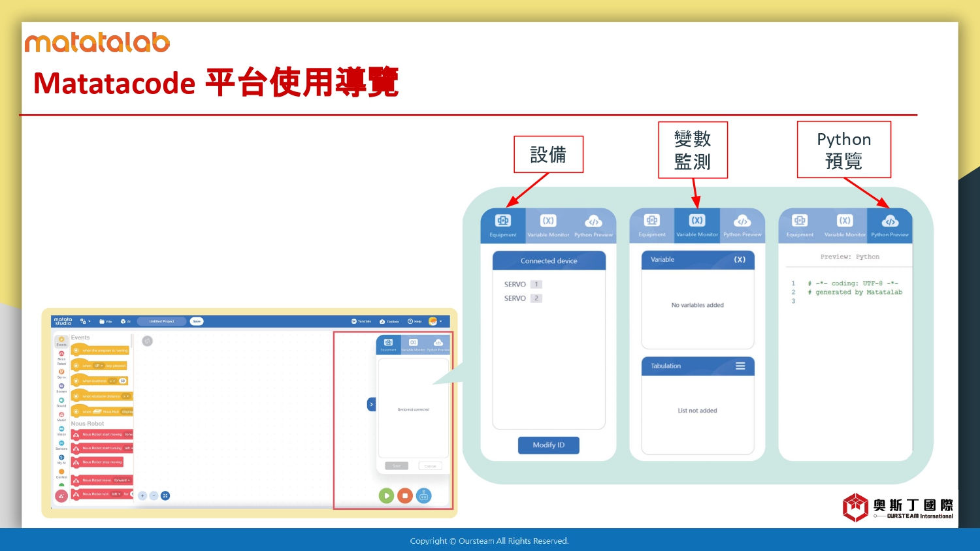The width and height of the screenshot is (980, 551).
Task: Select Python Preview tab in Connected device panel
Action: [x=593, y=225]
